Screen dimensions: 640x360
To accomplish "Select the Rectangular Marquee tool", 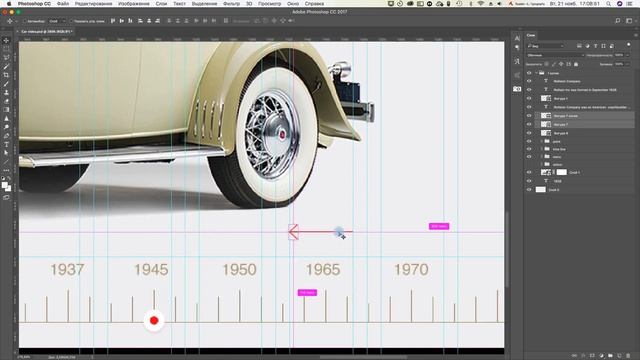I will pyautogui.click(x=6, y=49).
